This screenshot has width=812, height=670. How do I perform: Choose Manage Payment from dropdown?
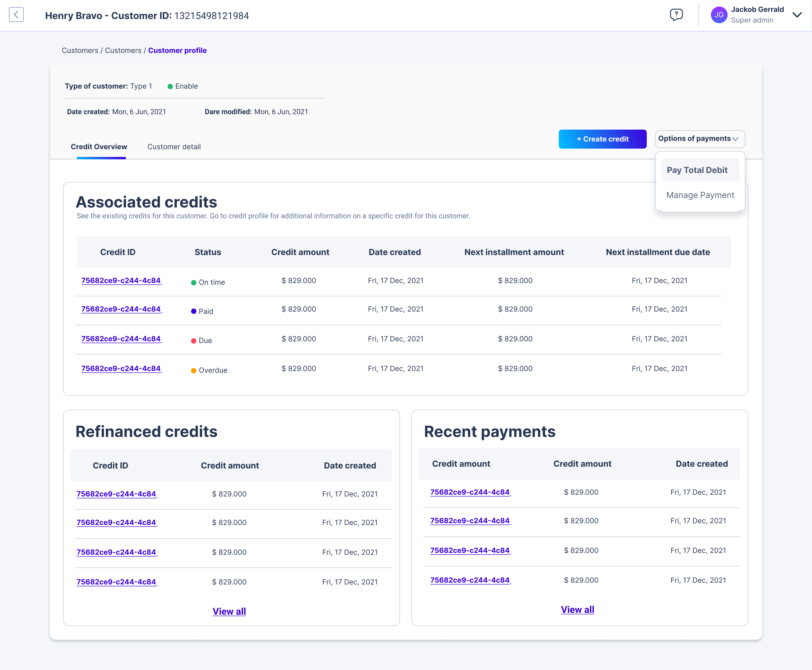click(700, 195)
